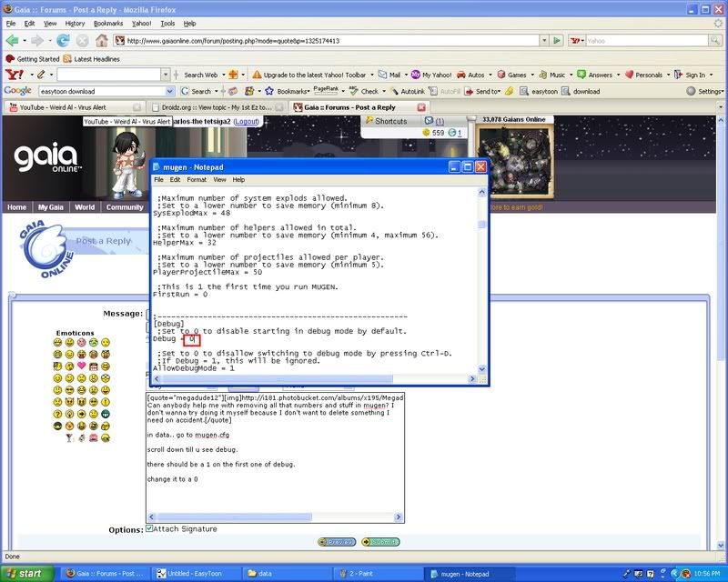This screenshot has height=582, width=728.
Task: Click the Yahoo toolbar pencil icon
Action: (x=41, y=75)
